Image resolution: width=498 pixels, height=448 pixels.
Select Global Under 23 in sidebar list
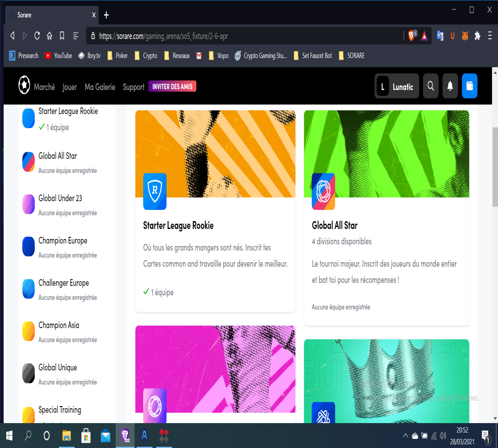(x=60, y=198)
